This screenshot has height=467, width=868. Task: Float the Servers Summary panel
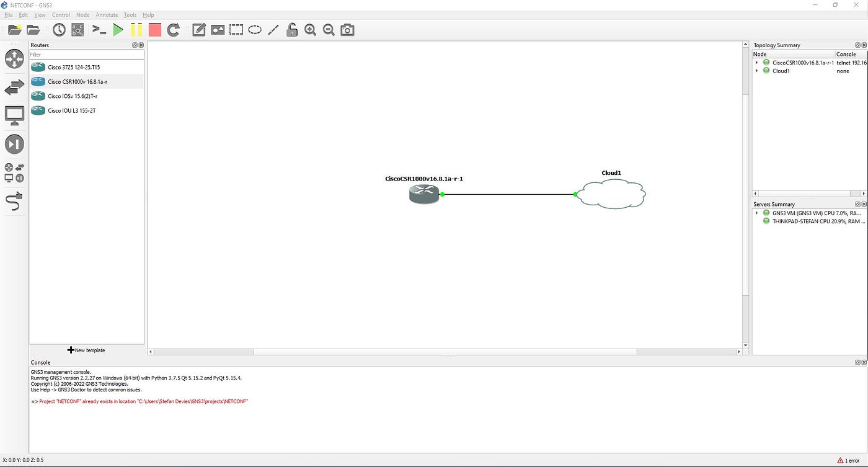coord(857,204)
